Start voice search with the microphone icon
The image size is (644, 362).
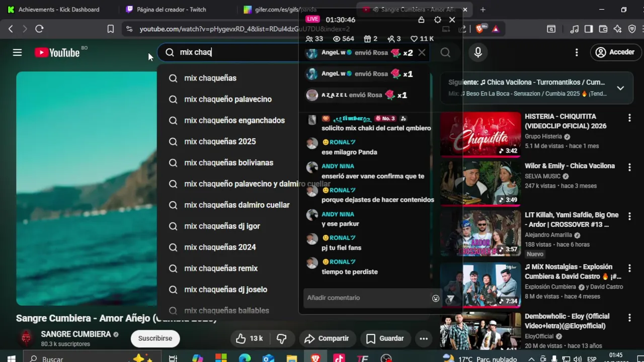(478, 52)
